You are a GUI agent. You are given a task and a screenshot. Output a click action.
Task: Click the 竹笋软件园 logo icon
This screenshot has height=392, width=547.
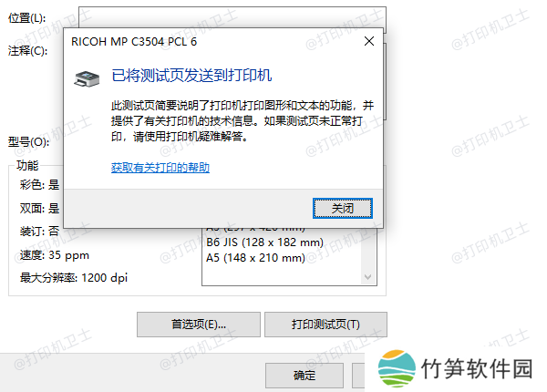(397, 368)
